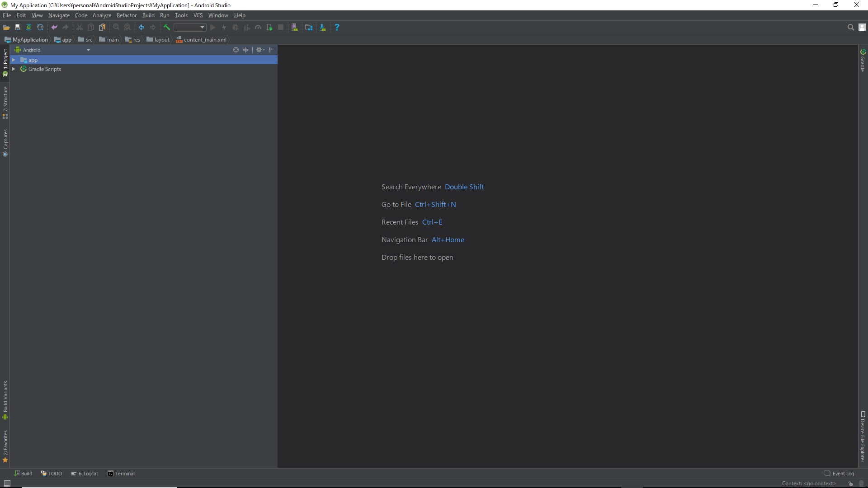Expand the app module tree node

(14, 60)
